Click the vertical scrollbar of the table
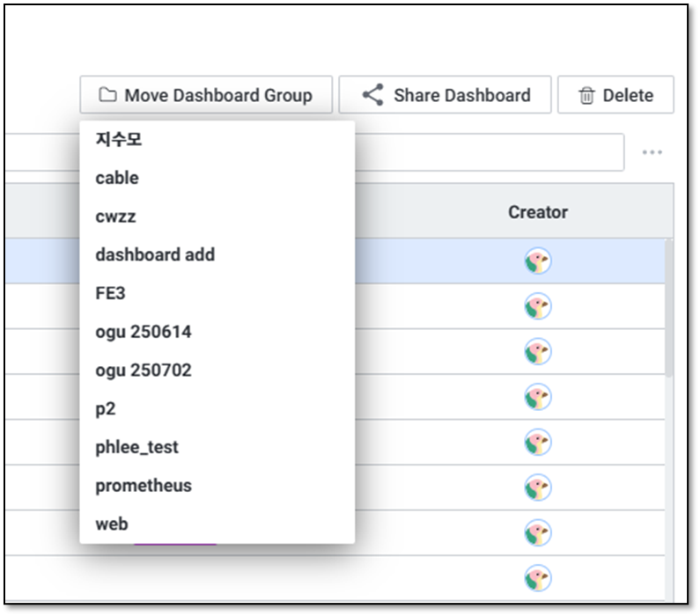700x616 pixels. (x=669, y=308)
